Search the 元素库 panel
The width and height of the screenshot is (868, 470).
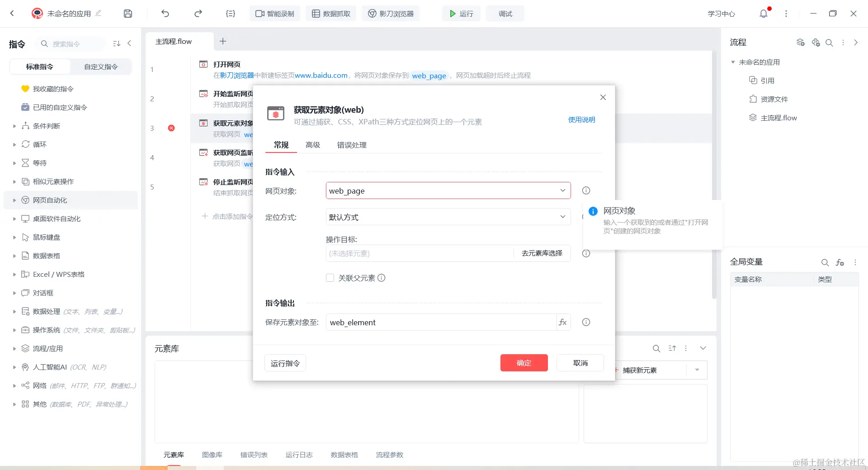656,348
